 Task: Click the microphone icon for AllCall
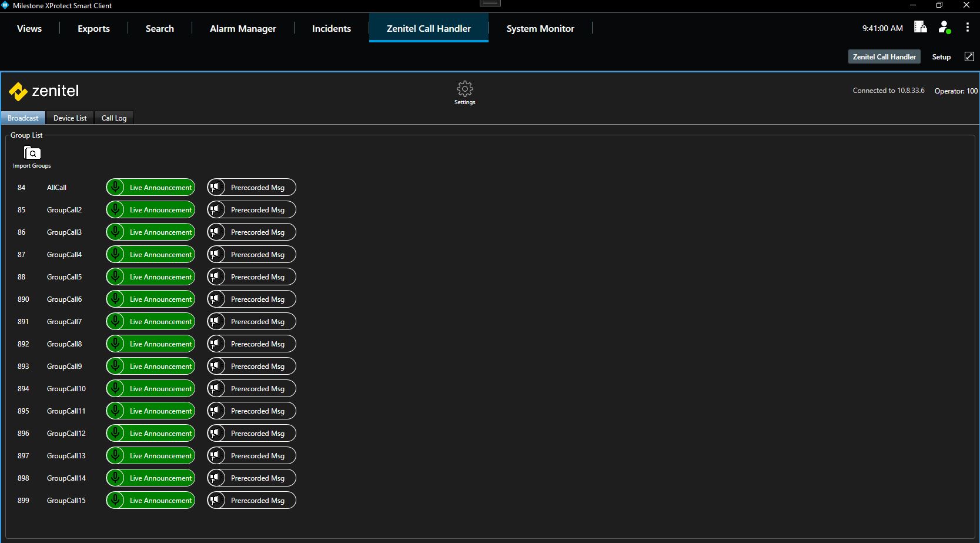pos(116,188)
